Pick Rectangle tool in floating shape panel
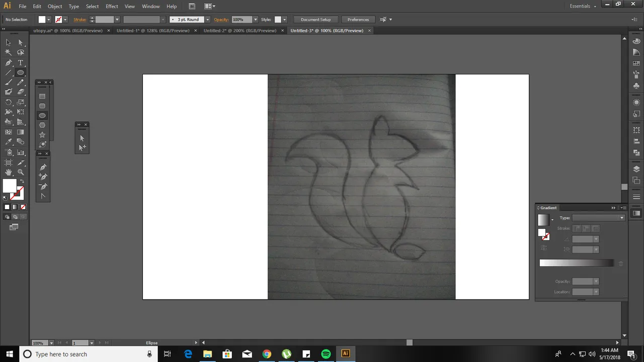The height and width of the screenshot is (362, 644). [x=42, y=96]
